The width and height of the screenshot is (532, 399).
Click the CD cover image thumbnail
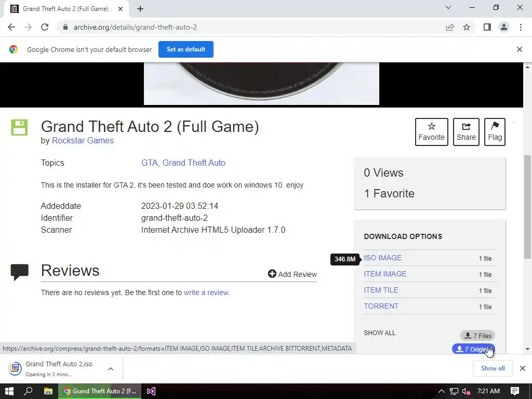coord(262,84)
